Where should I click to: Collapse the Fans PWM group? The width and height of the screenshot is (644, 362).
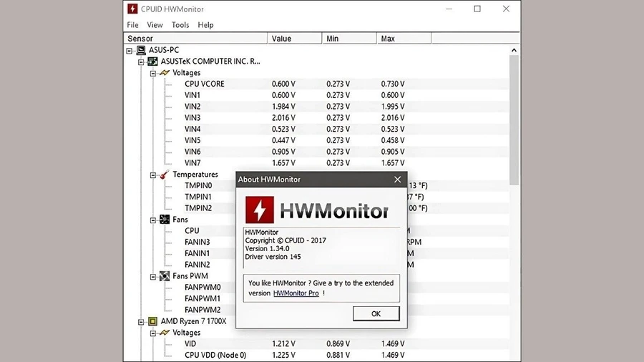153,277
